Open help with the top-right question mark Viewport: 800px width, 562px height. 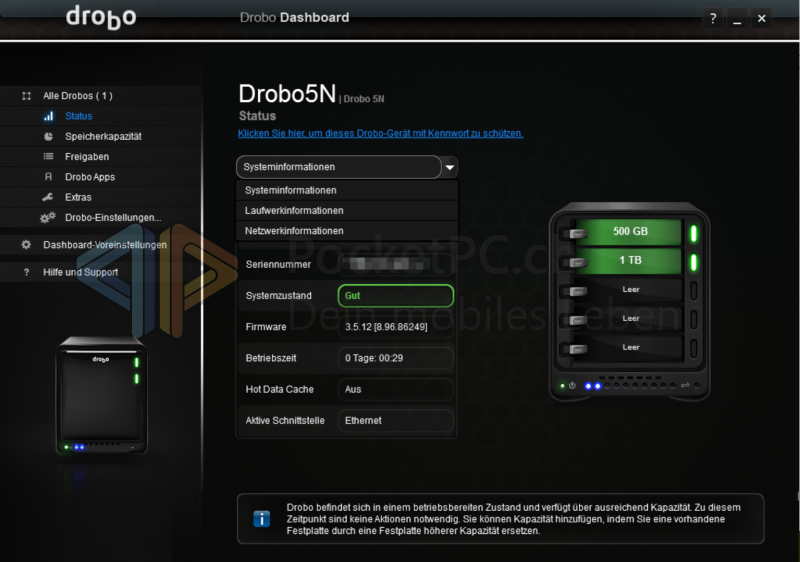[713, 19]
